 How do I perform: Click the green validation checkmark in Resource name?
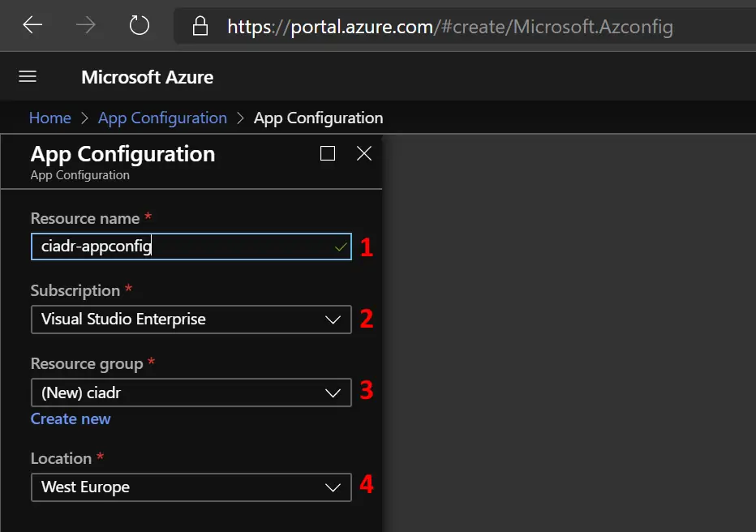(x=341, y=247)
